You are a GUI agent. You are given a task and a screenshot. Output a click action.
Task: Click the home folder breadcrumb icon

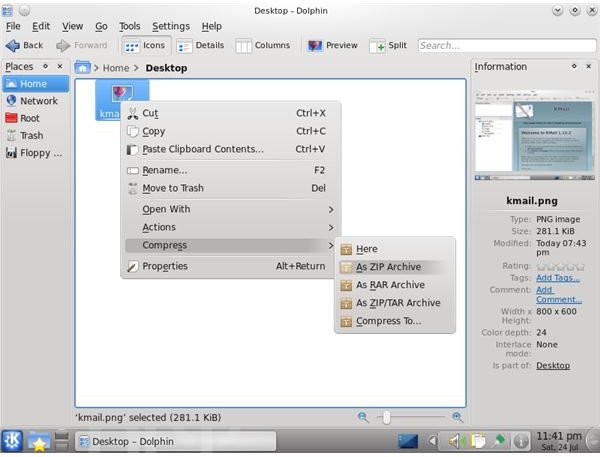click(x=82, y=68)
